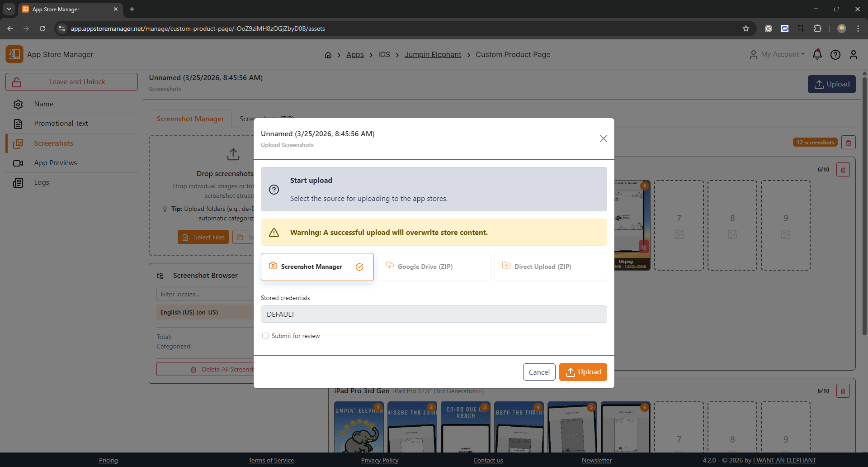Open Stored credentials DEFAULT dropdown
This screenshot has height=467, width=868.
[434, 314]
